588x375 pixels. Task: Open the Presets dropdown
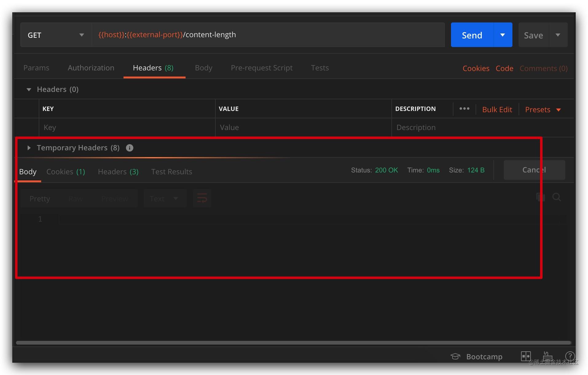click(542, 109)
